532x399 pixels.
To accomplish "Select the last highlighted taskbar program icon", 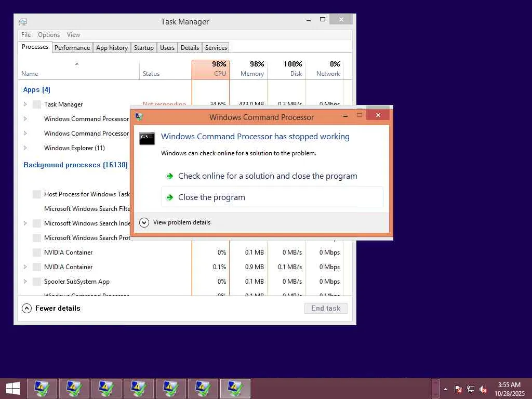I will tap(235, 389).
